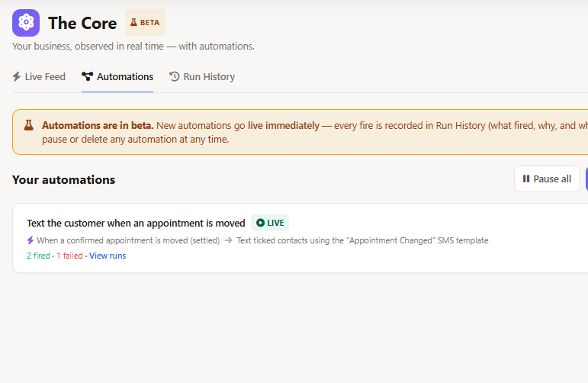The height and width of the screenshot is (383, 588).
Task: Click the 'Your automations' heading
Action: pyautogui.click(x=64, y=180)
